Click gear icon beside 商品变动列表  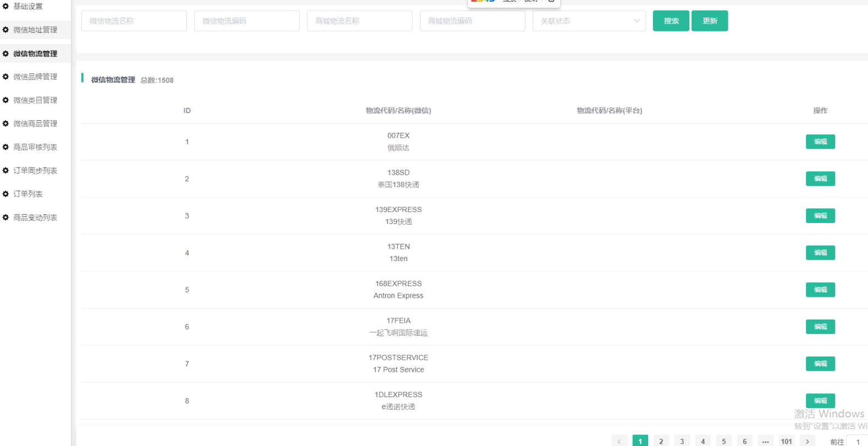5,218
